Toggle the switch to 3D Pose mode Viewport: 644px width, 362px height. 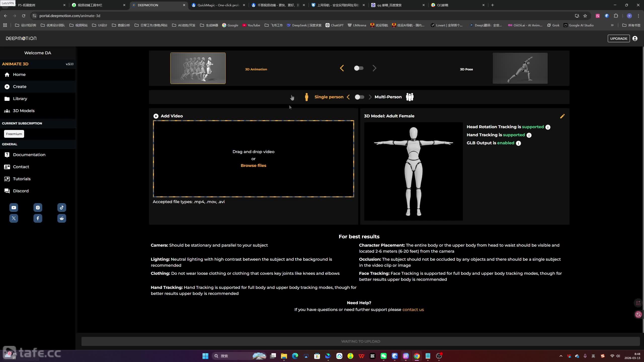(359, 68)
